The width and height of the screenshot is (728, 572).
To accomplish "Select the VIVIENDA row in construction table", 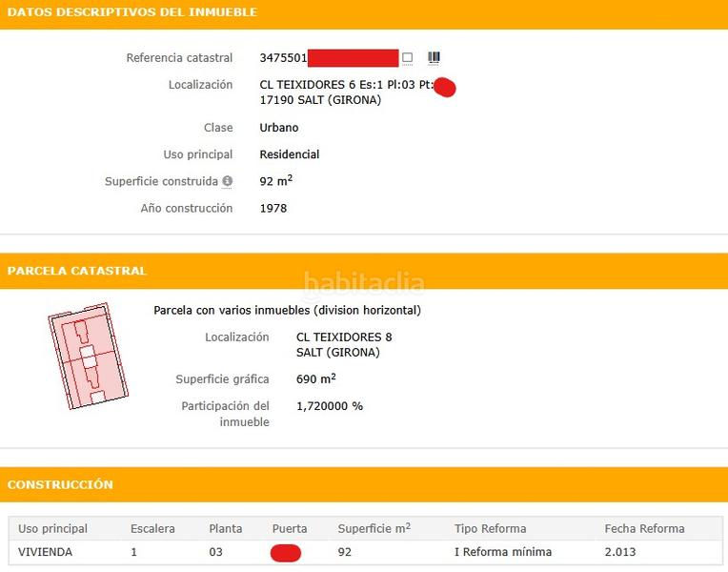I will pyautogui.click(x=46, y=552).
